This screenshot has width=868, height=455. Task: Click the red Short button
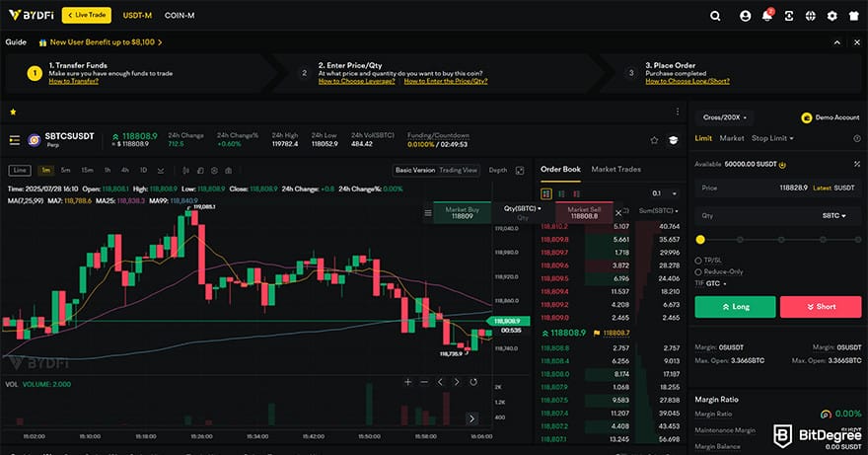821,307
